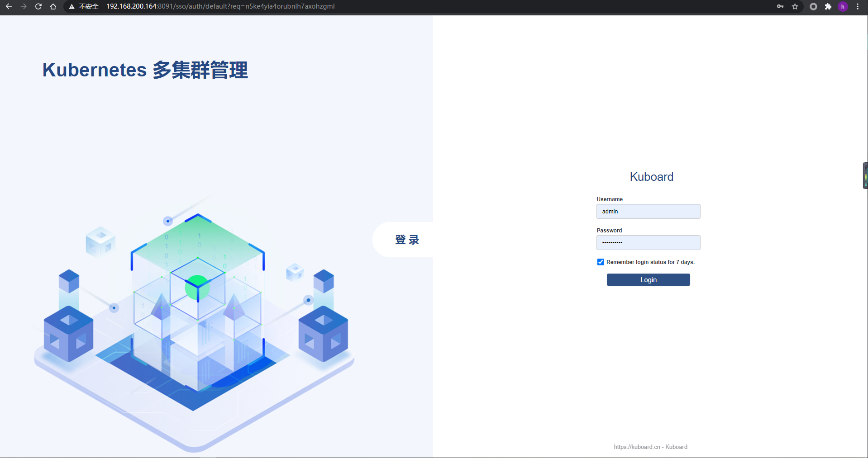Click the Kuboard heading above the form
This screenshot has height=458, width=868.
click(651, 177)
